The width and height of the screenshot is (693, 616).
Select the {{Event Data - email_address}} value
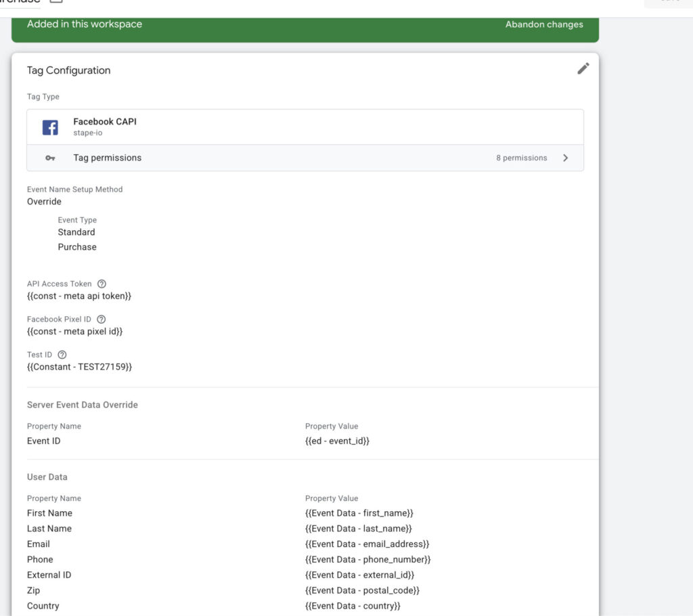click(367, 544)
